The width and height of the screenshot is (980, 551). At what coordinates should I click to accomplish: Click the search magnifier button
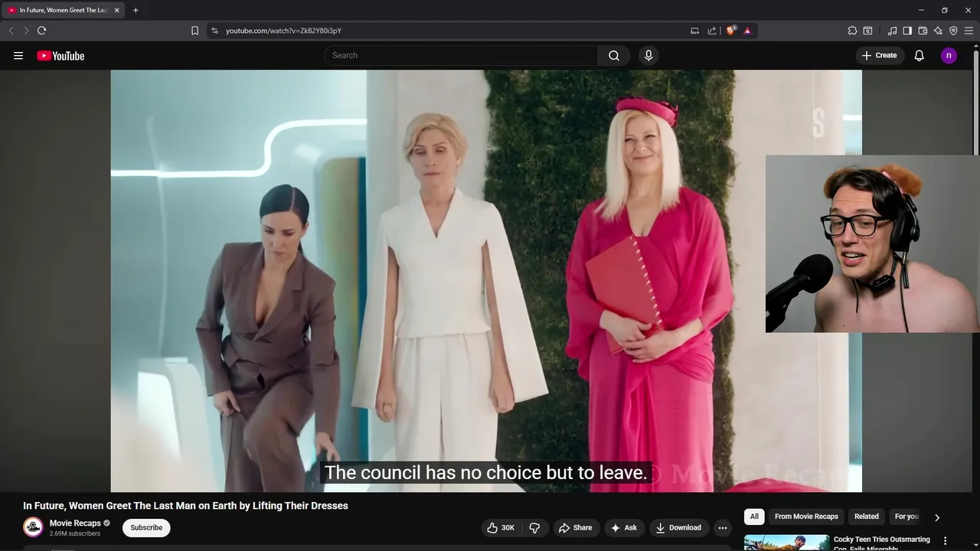(x=614, y=55)
